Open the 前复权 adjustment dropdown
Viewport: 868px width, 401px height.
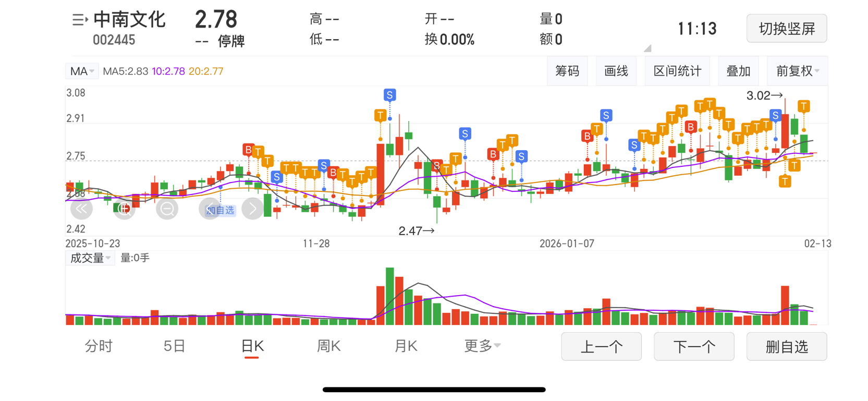[x=798, y=71]
